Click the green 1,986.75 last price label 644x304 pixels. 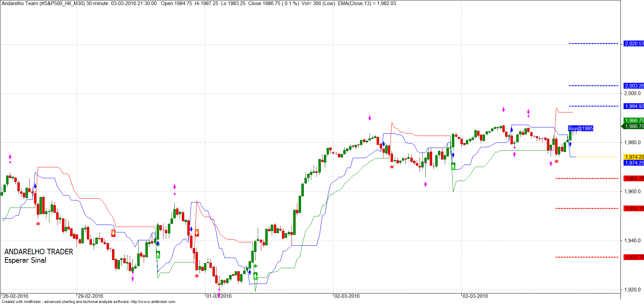(x=634, y=121)
